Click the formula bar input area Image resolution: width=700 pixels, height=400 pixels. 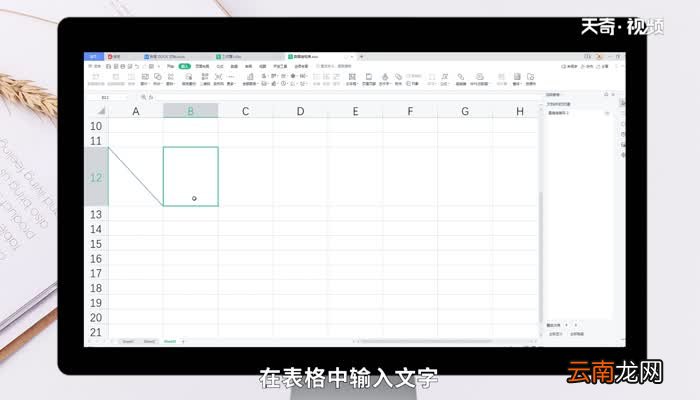[x=346, y=97]
